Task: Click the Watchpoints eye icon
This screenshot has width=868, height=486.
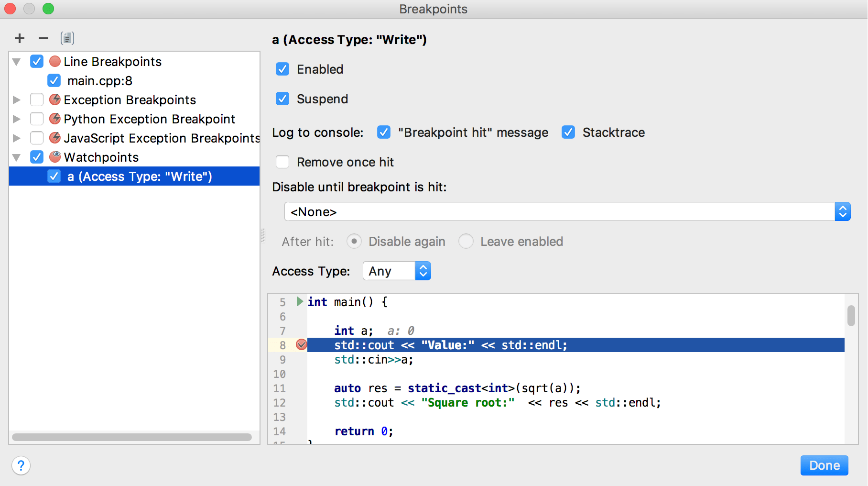Action: pos(55,157)
